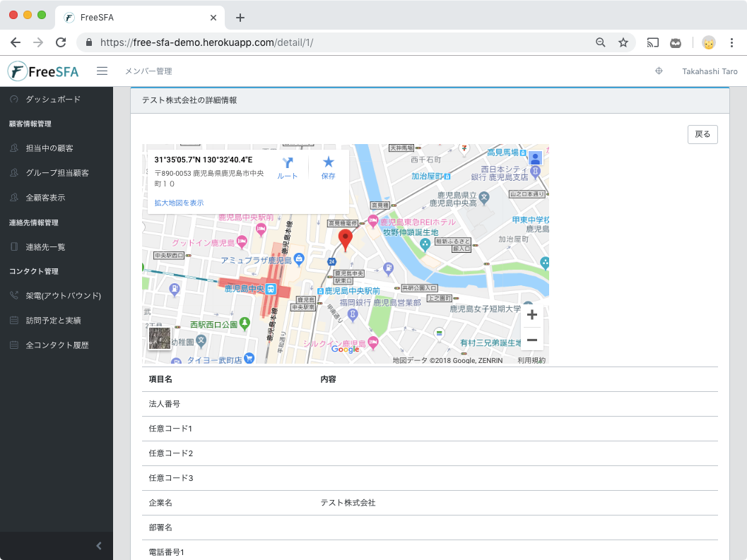This screenshot has height=560, width=747.
Task: Open a new browser tab
Action: tap(240, 17)
